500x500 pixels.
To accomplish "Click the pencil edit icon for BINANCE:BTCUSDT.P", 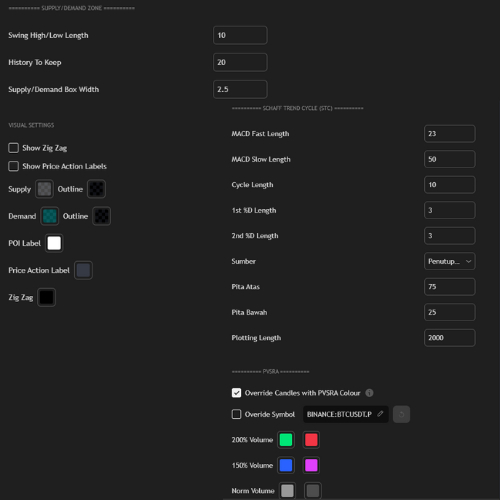I will 380,414.
